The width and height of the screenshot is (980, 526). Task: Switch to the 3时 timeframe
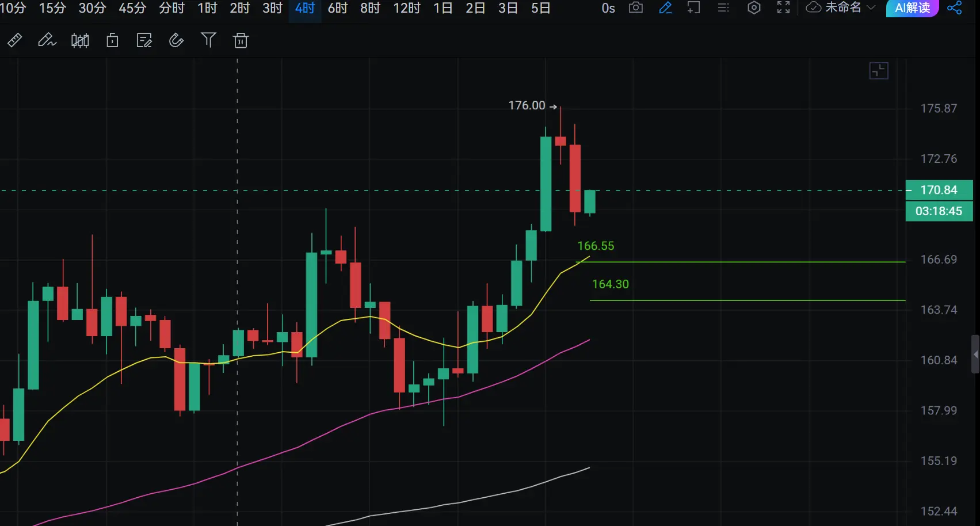tap(273, 8)
